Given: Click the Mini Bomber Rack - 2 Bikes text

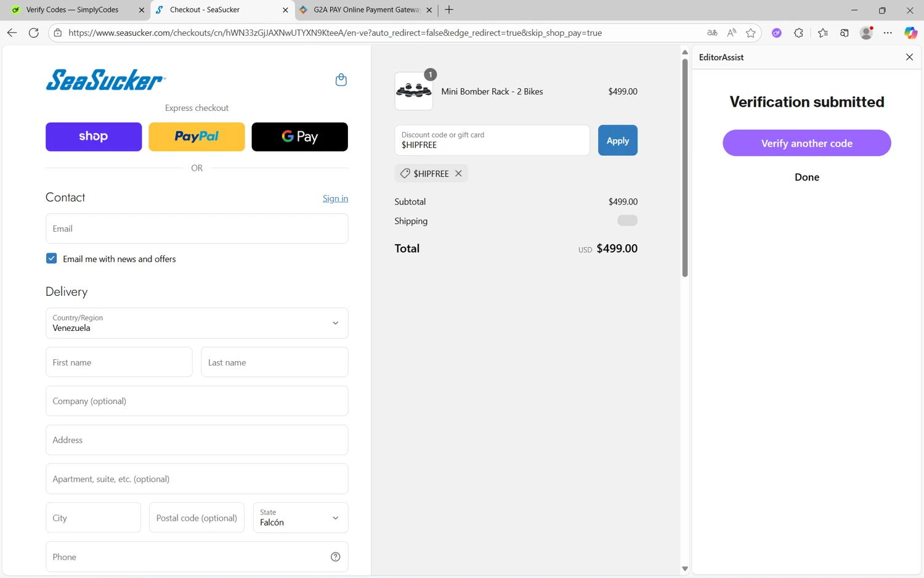Looking at the screenshot, I should 492,92.
